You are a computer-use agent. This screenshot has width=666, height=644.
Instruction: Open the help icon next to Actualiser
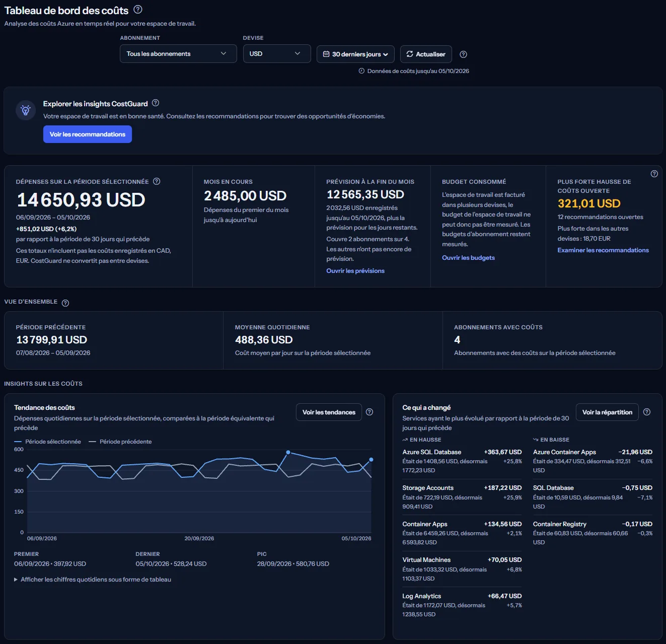(464, 54)
